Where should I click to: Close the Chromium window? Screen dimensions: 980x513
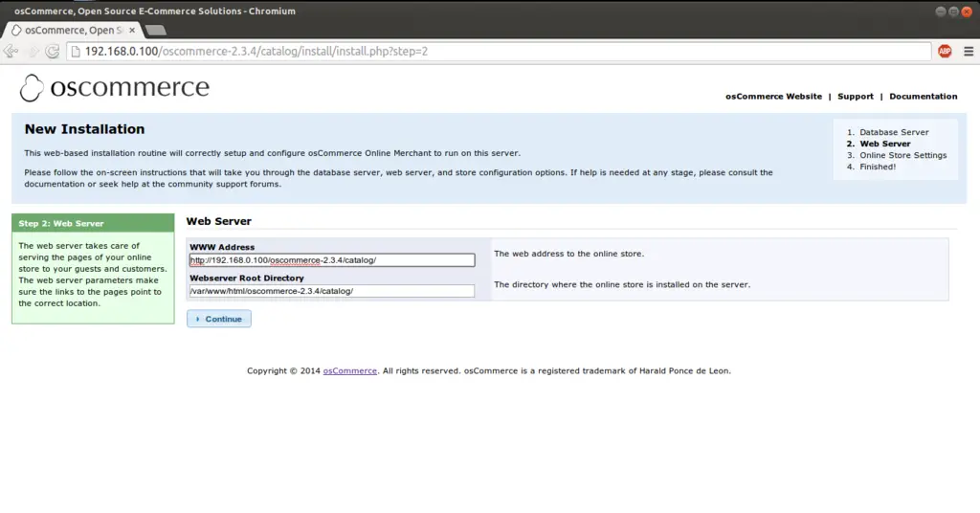coord(967,11)
